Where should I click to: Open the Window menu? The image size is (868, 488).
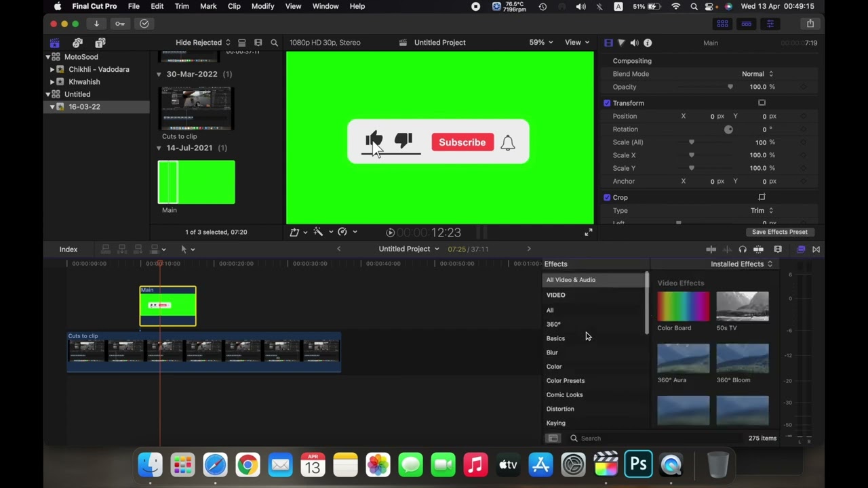click(x=325, y=6)
